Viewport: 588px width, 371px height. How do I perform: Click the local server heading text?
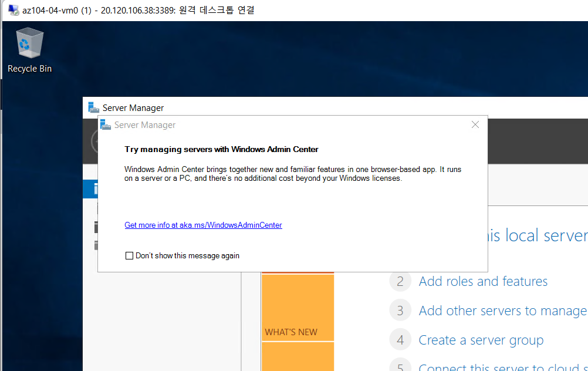click(538, 235)
